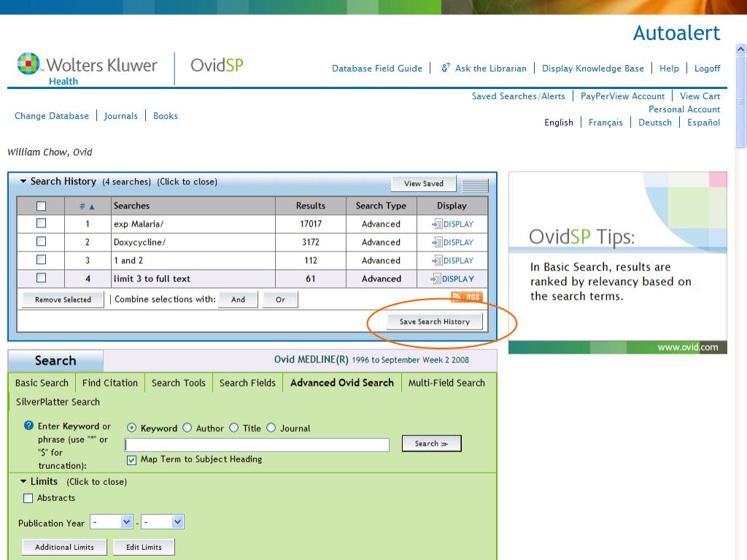This screenshot has width=747, height=560.
Task: Check the box for search 2 Doxycycline
Action: point(42,241)
